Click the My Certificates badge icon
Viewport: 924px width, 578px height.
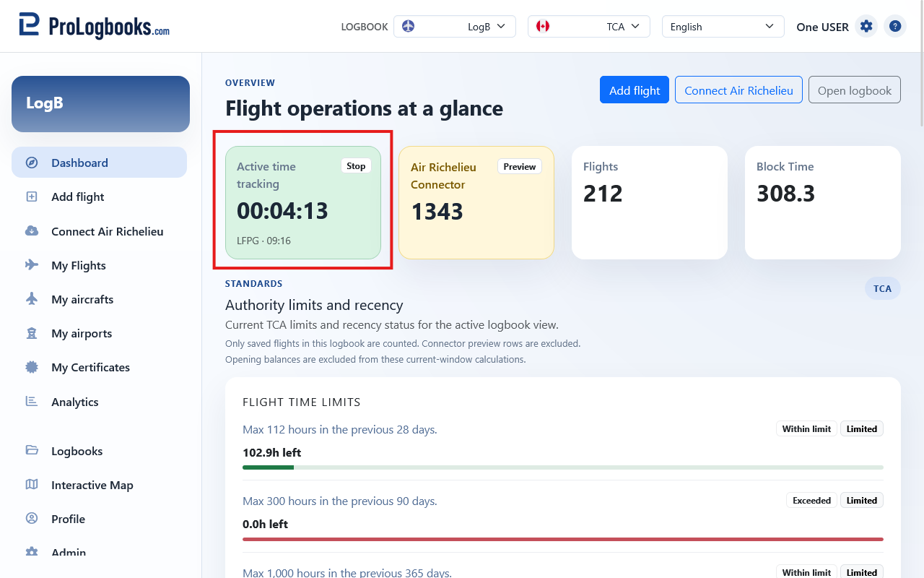pos(32,367)
